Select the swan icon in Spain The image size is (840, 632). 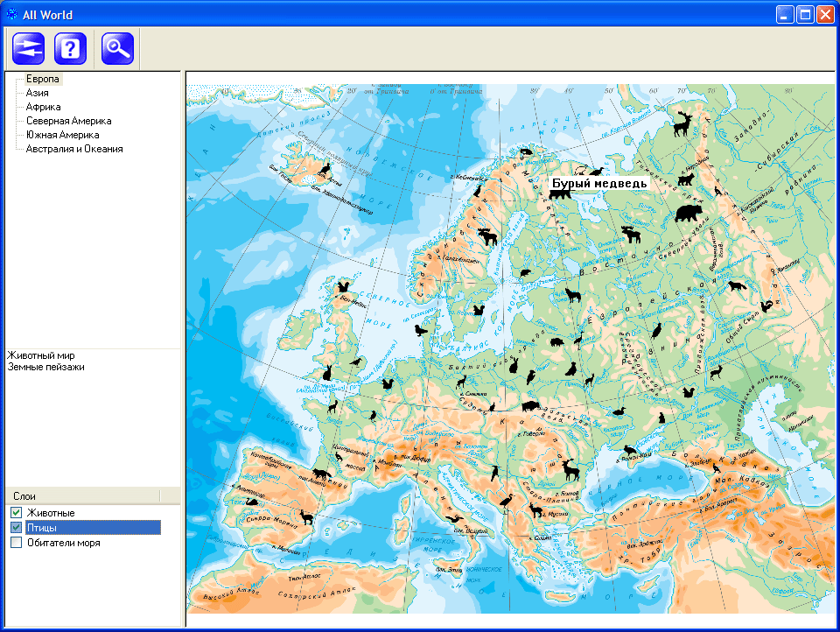pyautogui.click(x=252, y=501)
